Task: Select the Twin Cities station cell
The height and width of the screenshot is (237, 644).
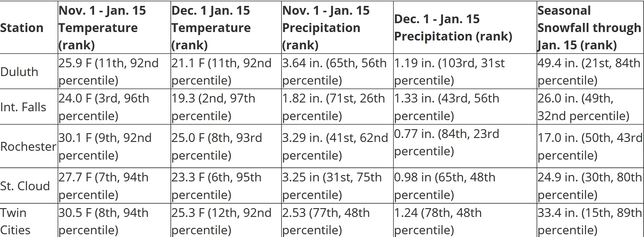Action: 16,221
